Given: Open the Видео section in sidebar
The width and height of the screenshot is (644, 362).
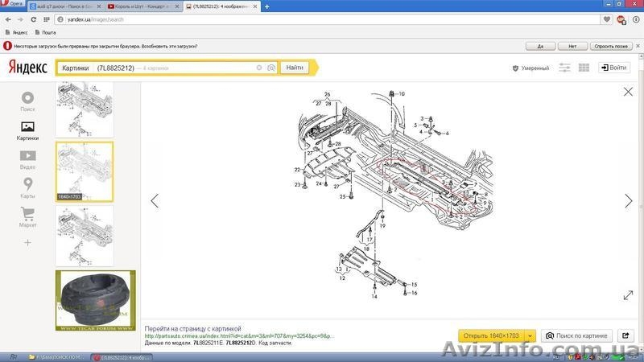Looking at the screenshot, I should [27, 158].
